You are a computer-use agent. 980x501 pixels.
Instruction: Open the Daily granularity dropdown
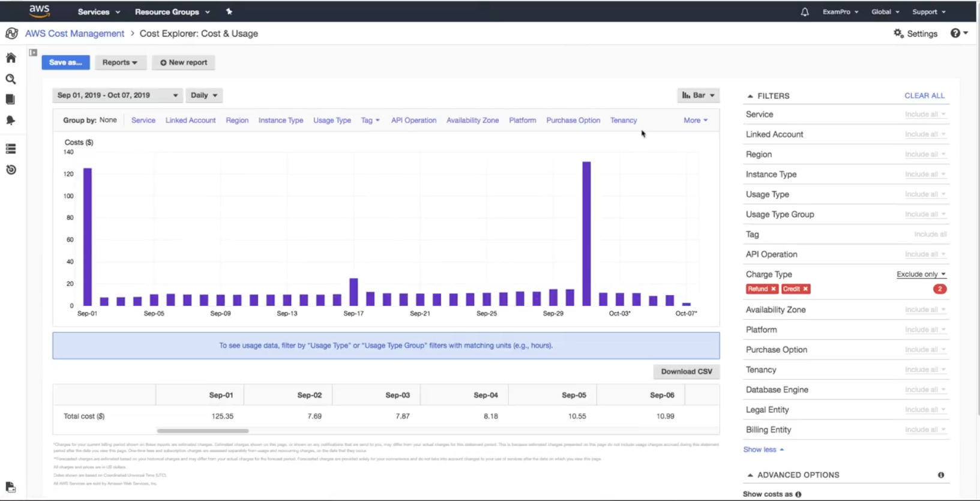pos(204,95)
